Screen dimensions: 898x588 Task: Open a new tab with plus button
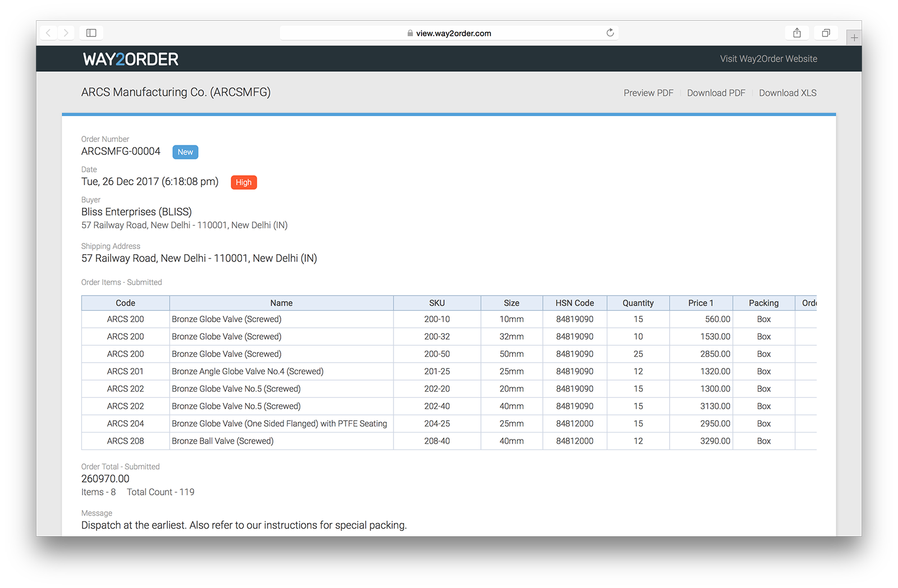854,38
